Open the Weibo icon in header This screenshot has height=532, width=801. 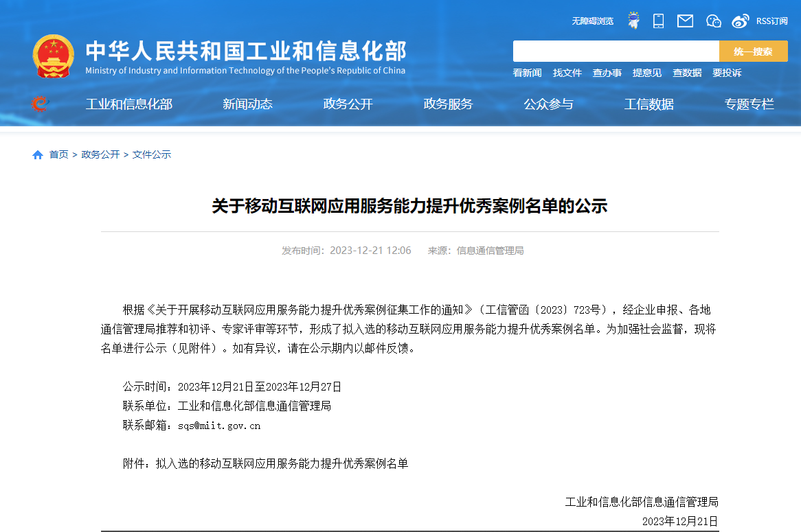[x=740, y=21]
